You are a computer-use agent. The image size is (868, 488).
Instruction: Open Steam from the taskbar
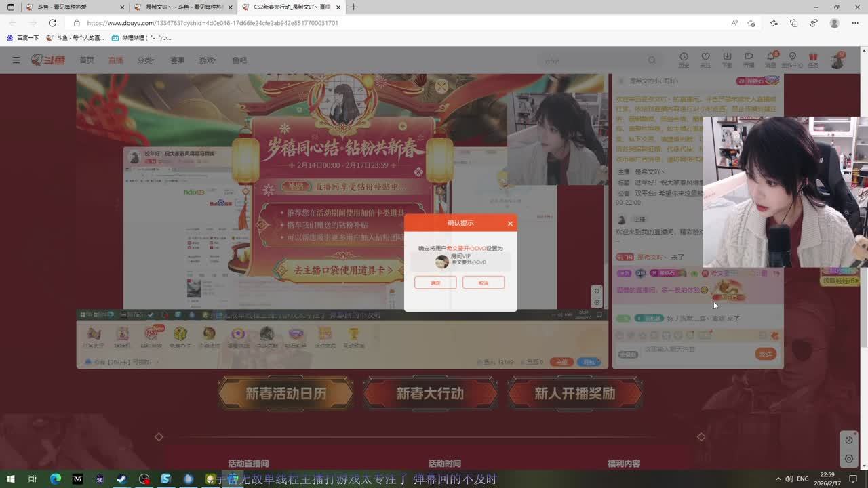tap(121, 479)
